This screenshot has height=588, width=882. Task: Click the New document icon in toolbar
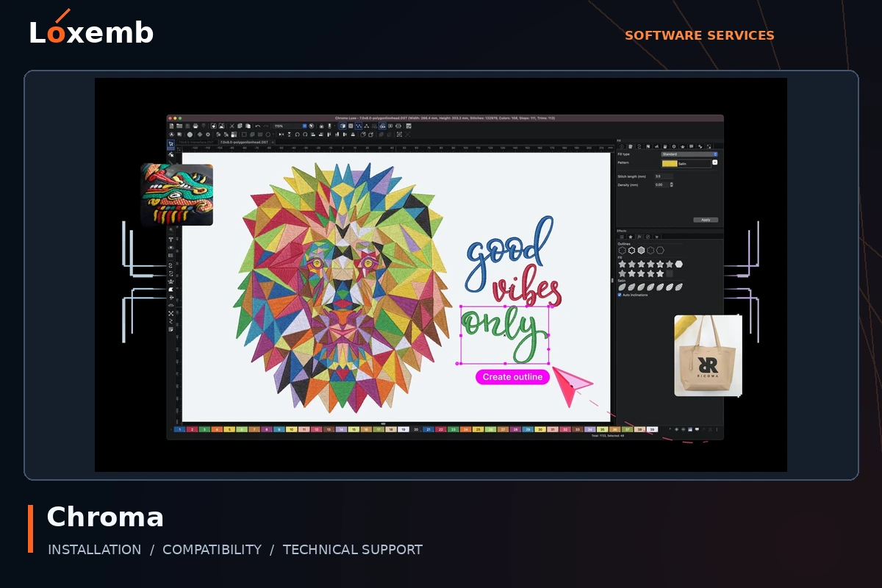[171, 126]
